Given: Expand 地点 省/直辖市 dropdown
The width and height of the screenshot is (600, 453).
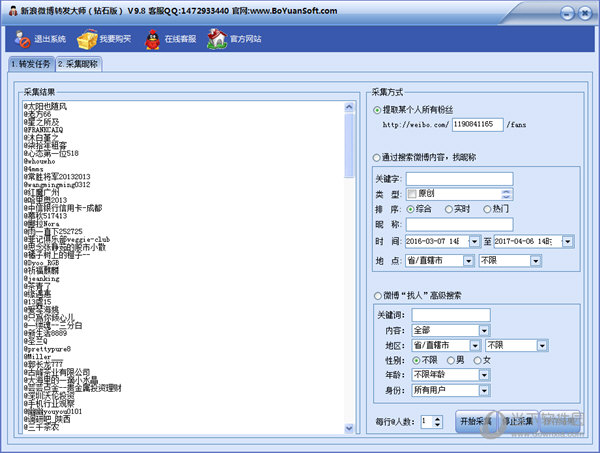Looking at the screenshot, I should click(x=469, y=261).
